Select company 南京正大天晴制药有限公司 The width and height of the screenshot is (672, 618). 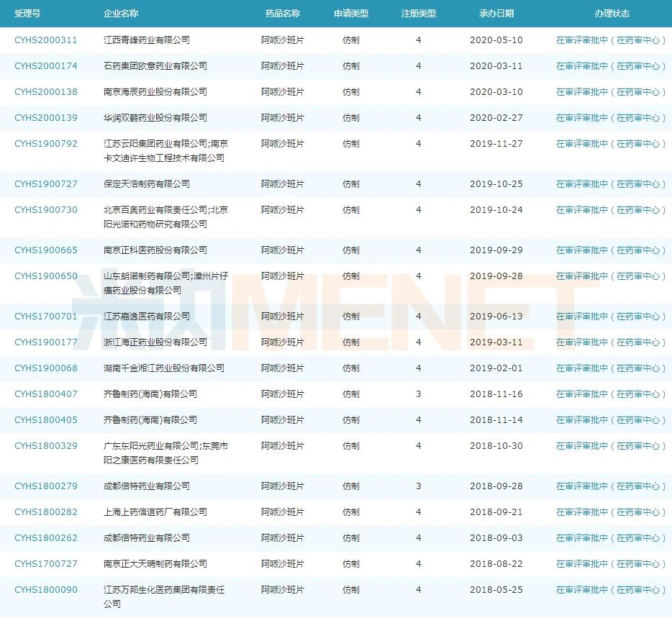click(155, 563)
